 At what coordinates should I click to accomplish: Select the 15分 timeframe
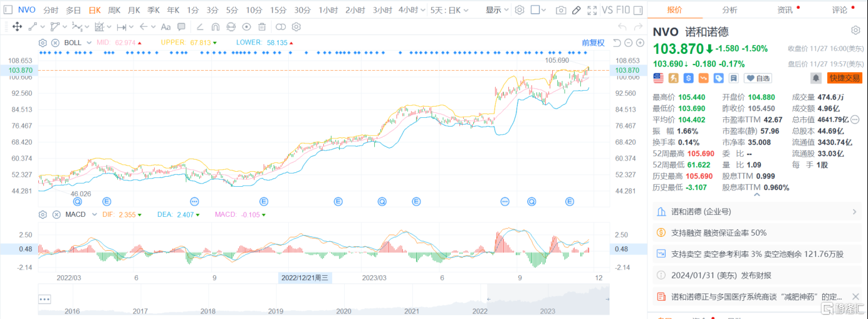[278, 10]
